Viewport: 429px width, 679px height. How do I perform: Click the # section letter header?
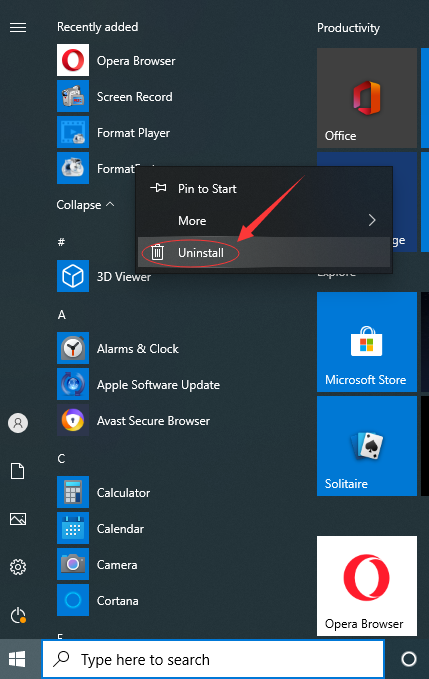(x=61, y=242)
